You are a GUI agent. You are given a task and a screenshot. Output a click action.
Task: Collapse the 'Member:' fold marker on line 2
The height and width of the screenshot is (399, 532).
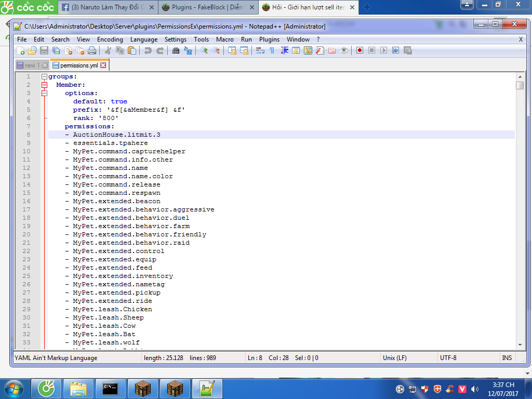[x=44, y=85]
